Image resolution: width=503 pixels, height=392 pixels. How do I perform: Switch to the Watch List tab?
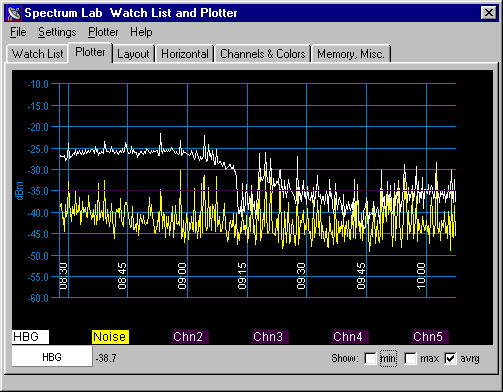coord(37,54)
